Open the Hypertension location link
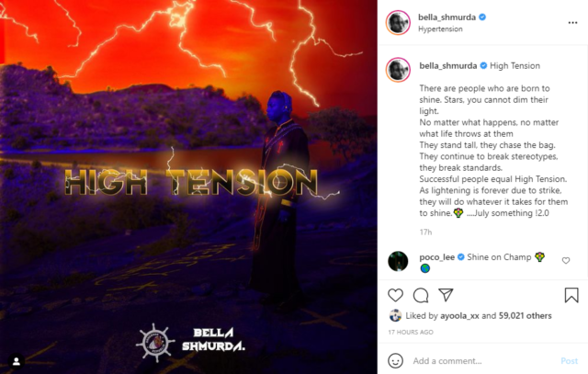Image resolution: width=588 pixels, height=374 pixels. tap(440, 28)
